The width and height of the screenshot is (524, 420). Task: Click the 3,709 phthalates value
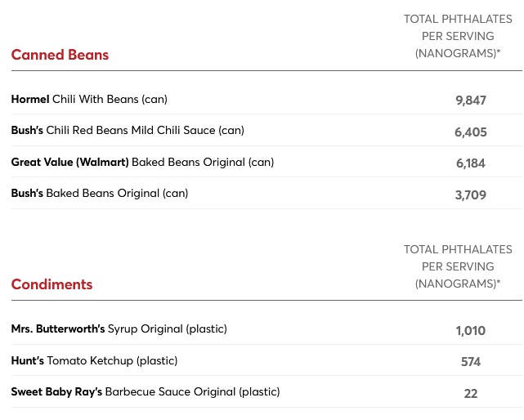tap(471, 194)
